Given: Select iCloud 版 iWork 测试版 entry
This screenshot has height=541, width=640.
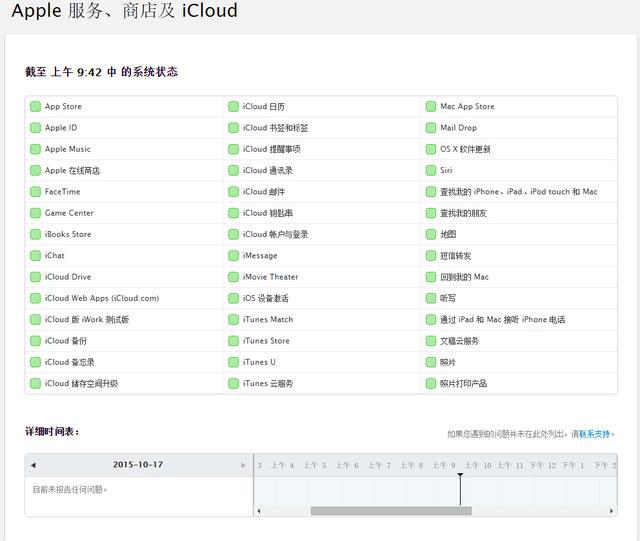Looking at the screenshot, I should pyautogui.click(x=87, y=320).
